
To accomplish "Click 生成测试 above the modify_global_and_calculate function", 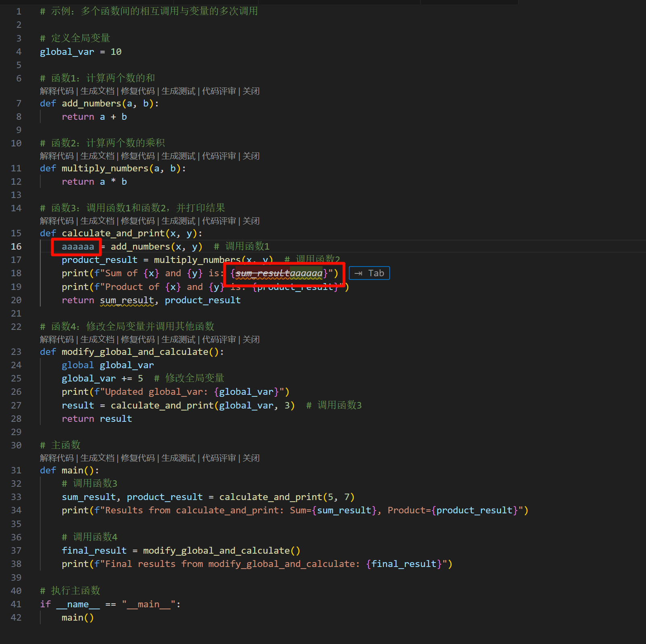I will pos(178,340).
